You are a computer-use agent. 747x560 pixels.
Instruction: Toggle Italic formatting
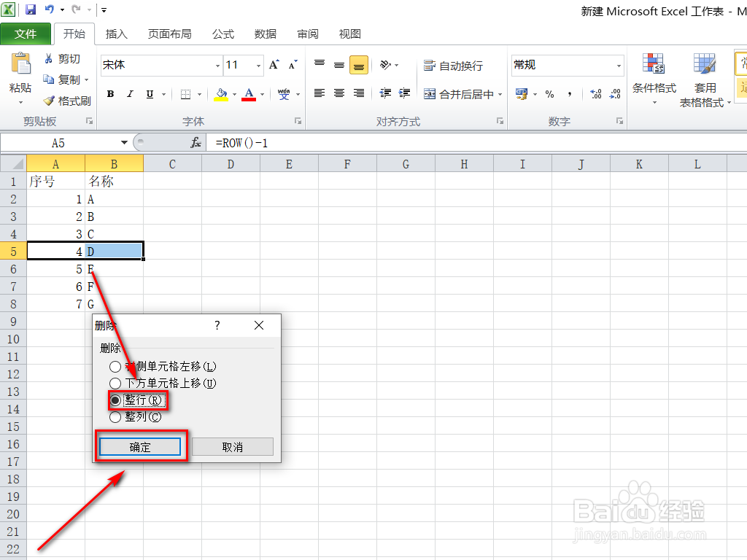pos(130,94)
